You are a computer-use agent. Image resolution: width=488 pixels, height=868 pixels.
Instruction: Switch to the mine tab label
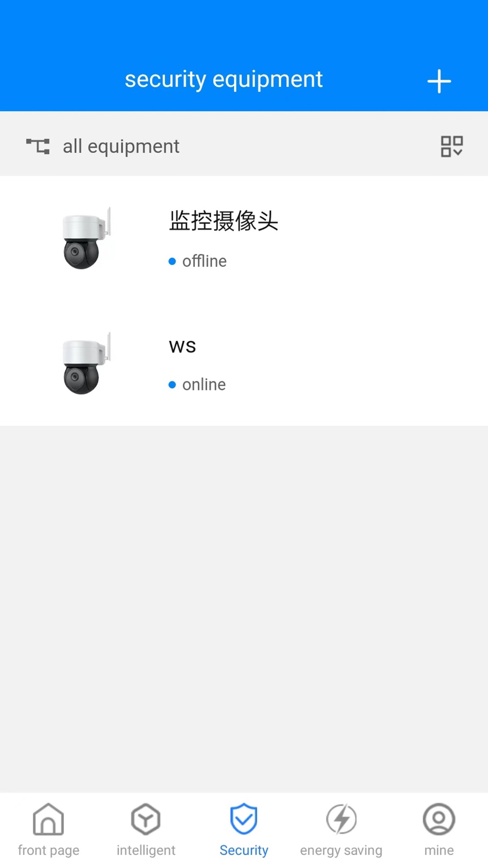coord(439,850)
